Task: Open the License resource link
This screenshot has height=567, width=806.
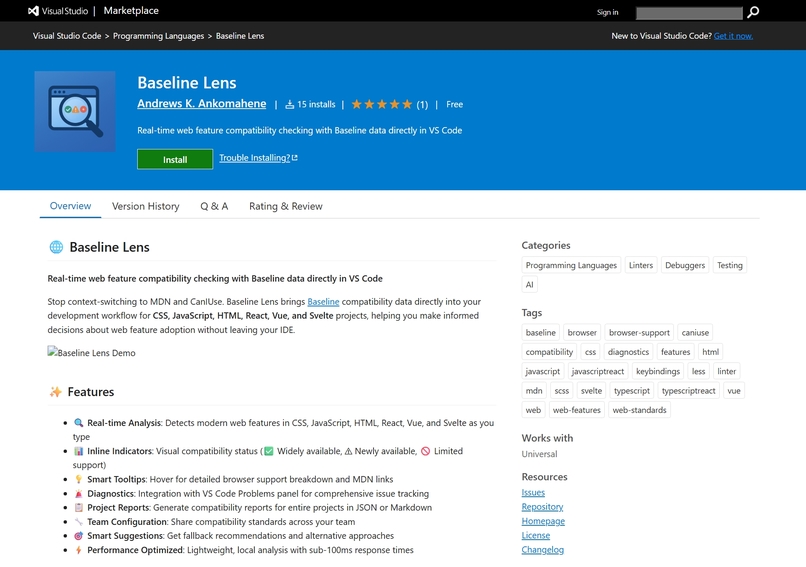Action: pyautogui.click(x=536, y=536)
